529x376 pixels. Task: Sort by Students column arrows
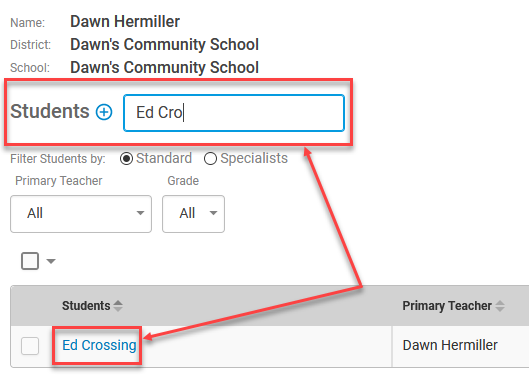(118, 306)
